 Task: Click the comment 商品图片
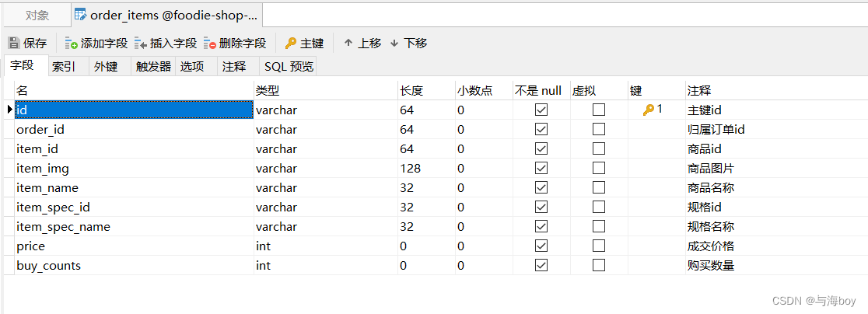point(711,168)
